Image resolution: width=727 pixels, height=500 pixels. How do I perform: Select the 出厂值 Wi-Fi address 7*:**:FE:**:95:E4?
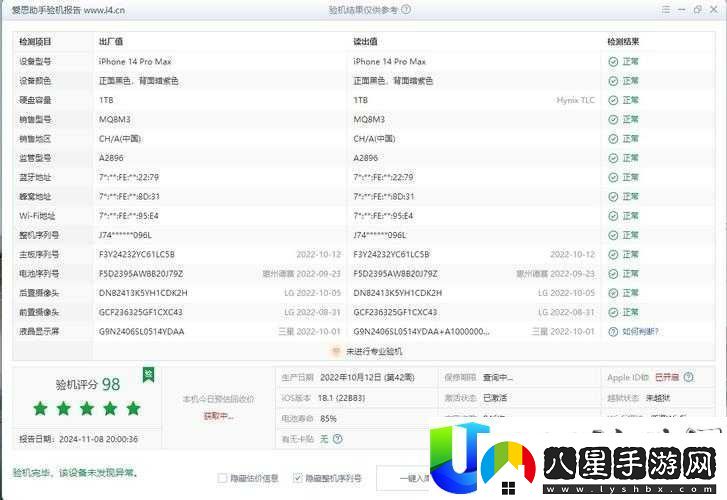click(129, 216)
